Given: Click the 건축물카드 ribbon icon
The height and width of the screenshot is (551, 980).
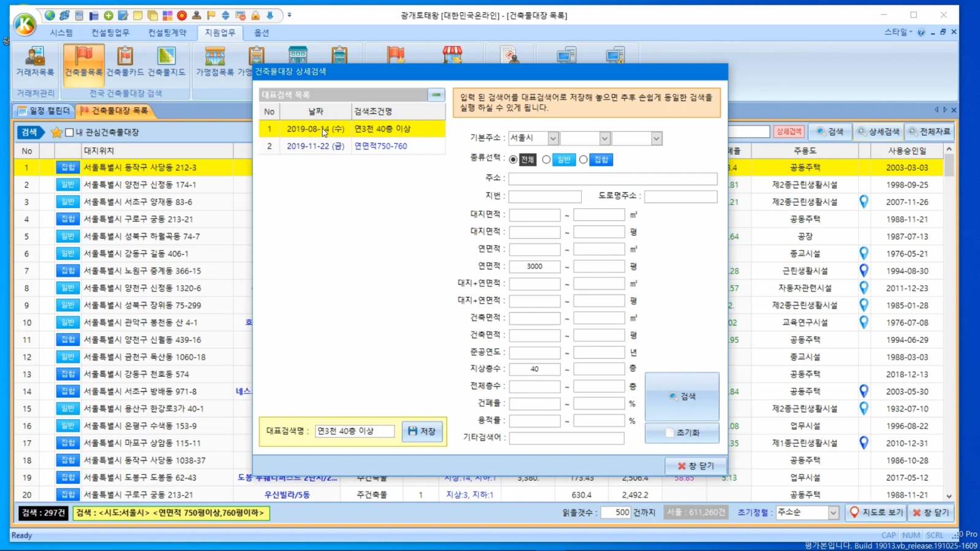Looking at the screenshot, I should click(125, 61).
